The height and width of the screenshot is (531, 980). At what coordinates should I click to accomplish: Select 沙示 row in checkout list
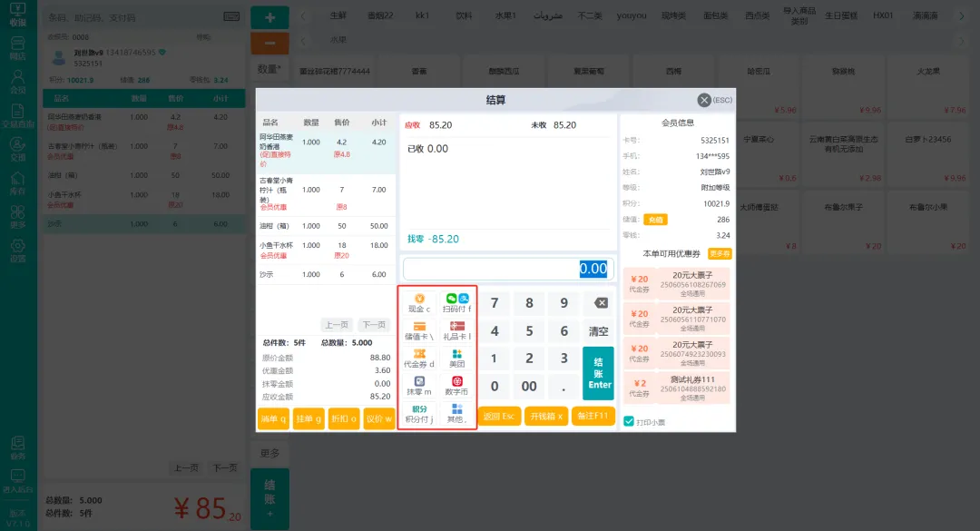pyautogui.click(x=326, y=274)
